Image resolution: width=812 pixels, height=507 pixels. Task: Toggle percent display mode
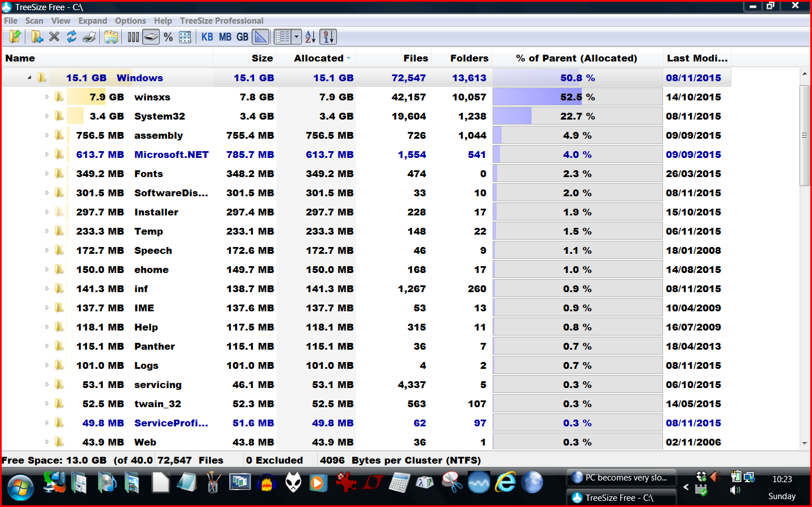pos(168,37)
